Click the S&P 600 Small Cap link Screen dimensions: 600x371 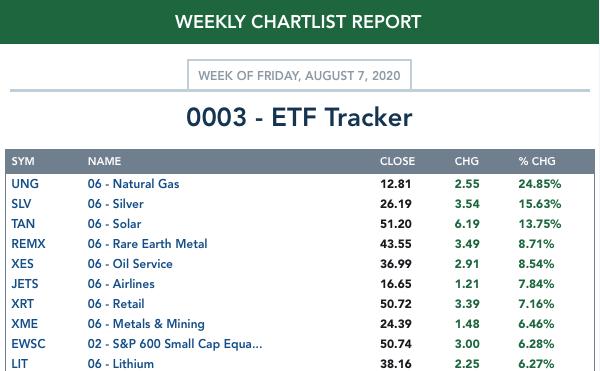[x=175, y=343]
